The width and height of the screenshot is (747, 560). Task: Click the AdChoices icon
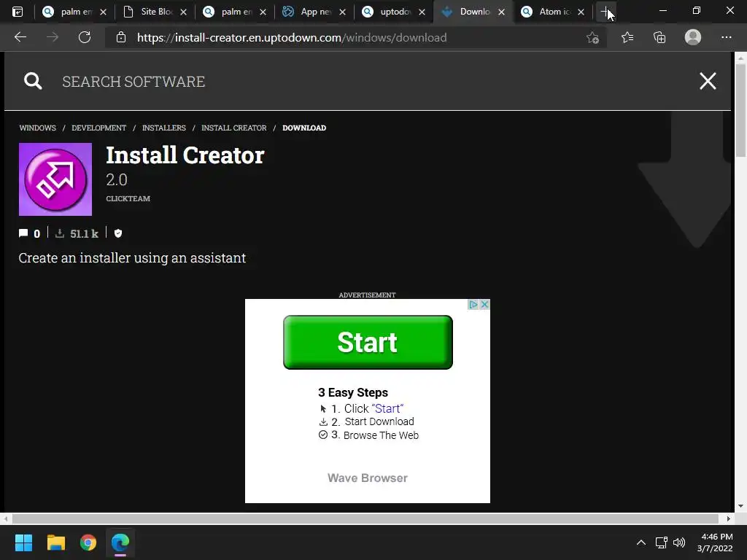pyautogui.click(x=473, y=304)
